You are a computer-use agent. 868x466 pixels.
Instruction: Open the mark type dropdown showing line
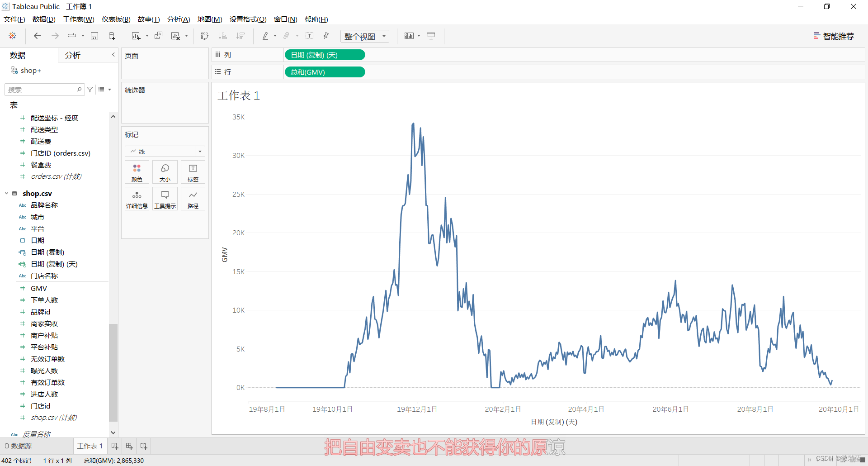[x=165, y=151]
